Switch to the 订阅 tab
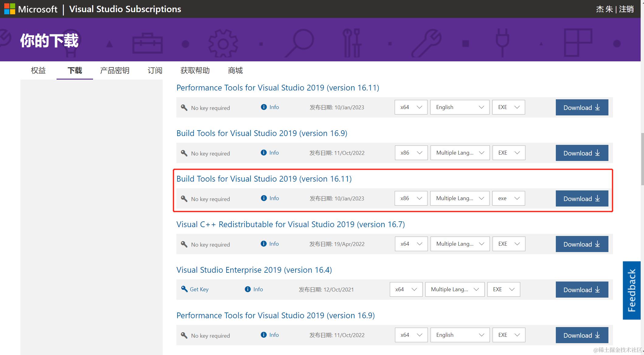Viewport: 644px width, 355px height. point(155,70)
